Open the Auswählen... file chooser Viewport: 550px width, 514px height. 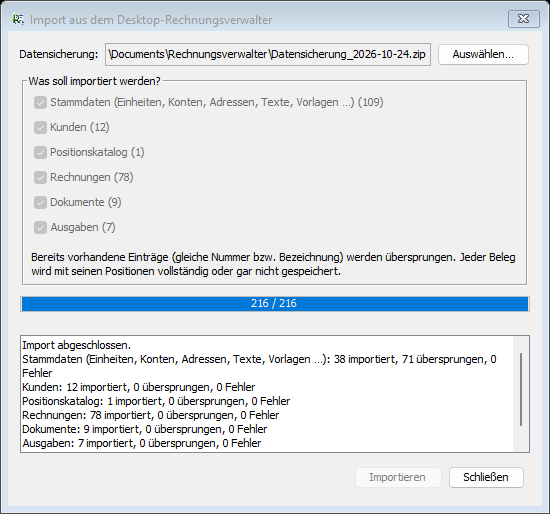tap(483, 54)
